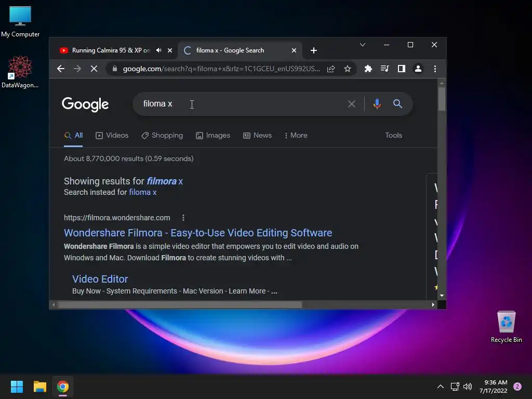The height and width of the screenshot is (399, 532).
Task: Open Chrome Extensions puzzle icon
Action: coord(368,69)
